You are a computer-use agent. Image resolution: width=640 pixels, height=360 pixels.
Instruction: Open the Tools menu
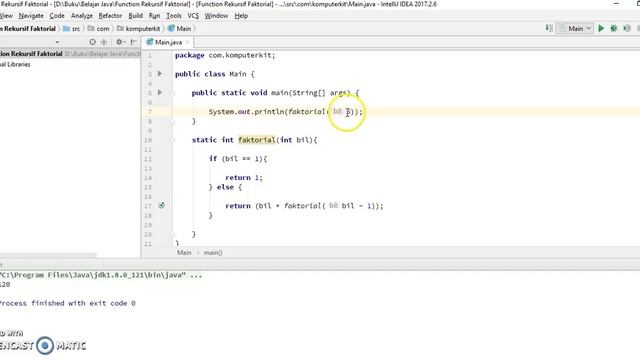click(173, 16)
